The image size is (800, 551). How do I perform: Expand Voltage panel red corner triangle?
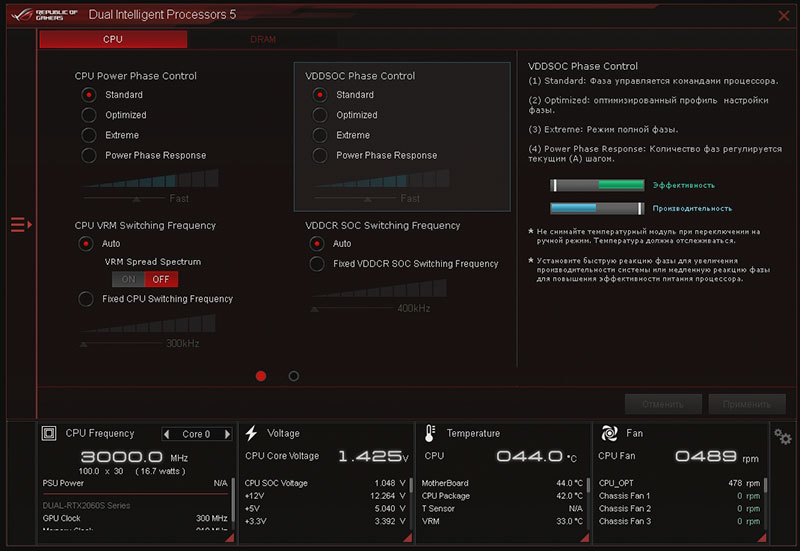(x=407, y=537)
